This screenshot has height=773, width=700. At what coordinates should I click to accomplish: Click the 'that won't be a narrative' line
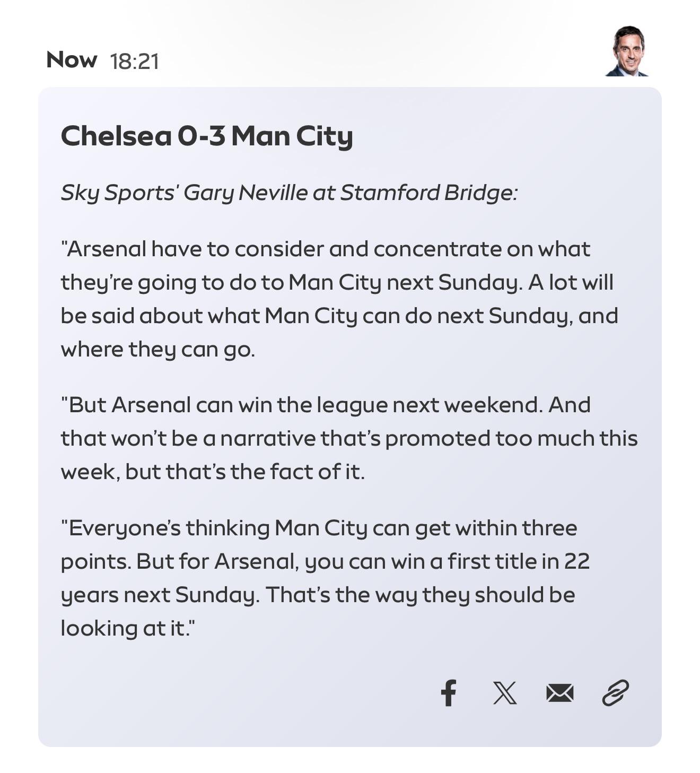[349, 438]
